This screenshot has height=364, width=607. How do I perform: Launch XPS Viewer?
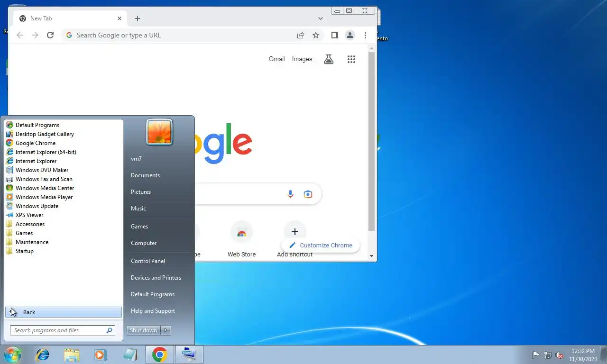(25, 215)
